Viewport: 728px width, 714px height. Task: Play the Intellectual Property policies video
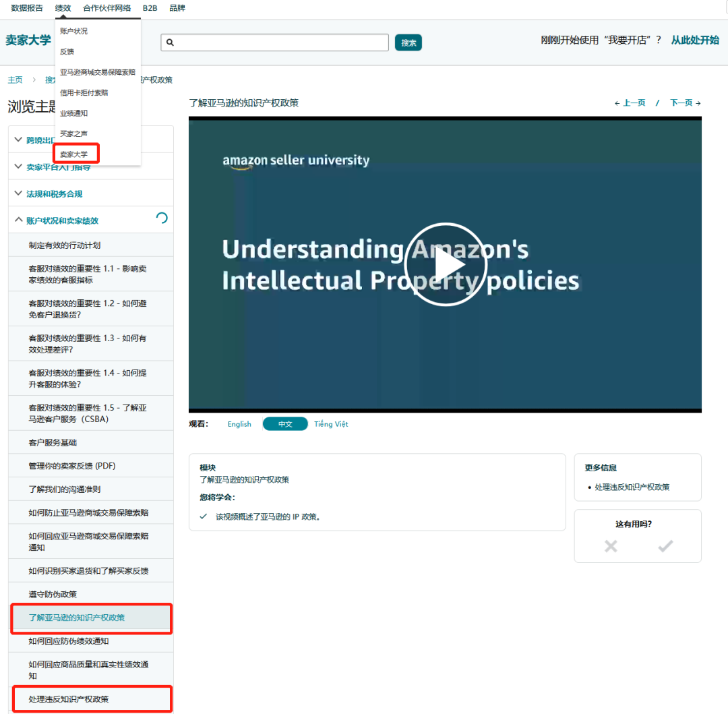(446, 264)
